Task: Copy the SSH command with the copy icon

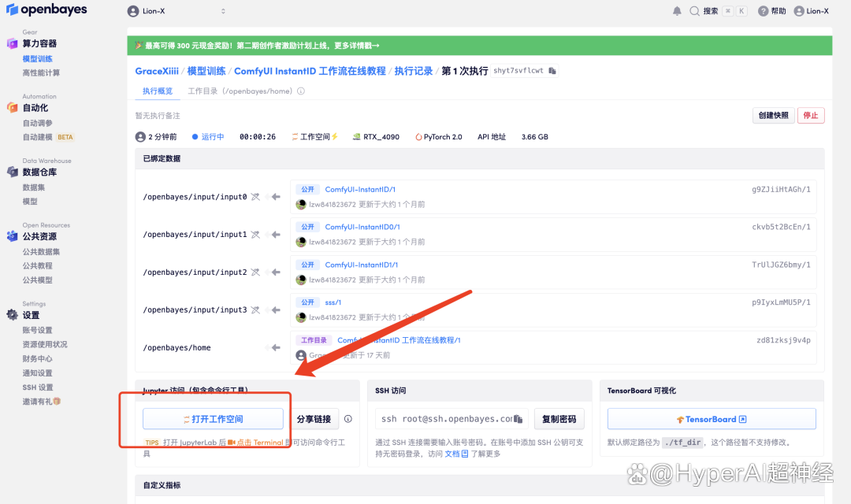Action: 518,419
